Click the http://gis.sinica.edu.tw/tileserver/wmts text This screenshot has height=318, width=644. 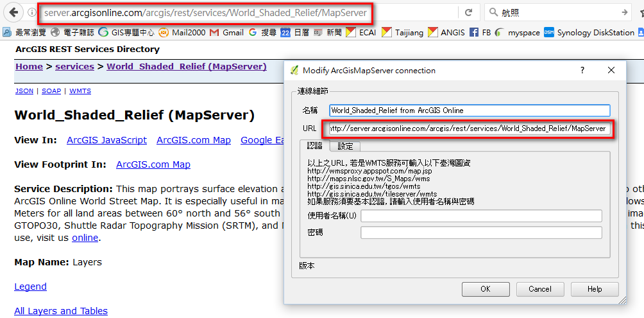point(372,193)
